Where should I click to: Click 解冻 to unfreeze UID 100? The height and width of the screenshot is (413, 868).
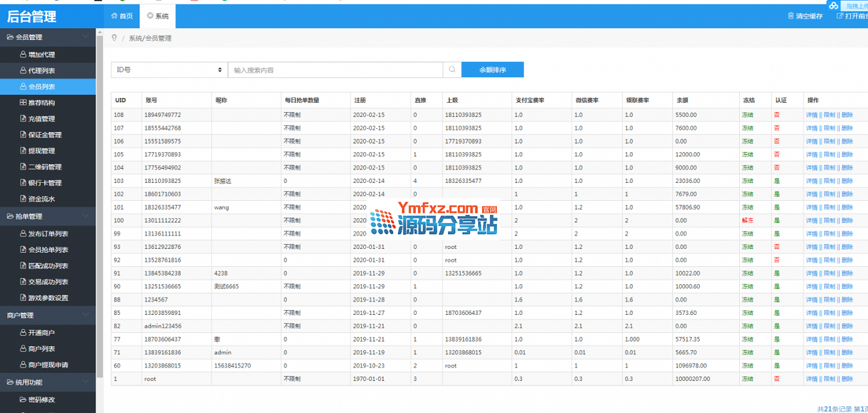pyautogui.click(x=747, y=220)
